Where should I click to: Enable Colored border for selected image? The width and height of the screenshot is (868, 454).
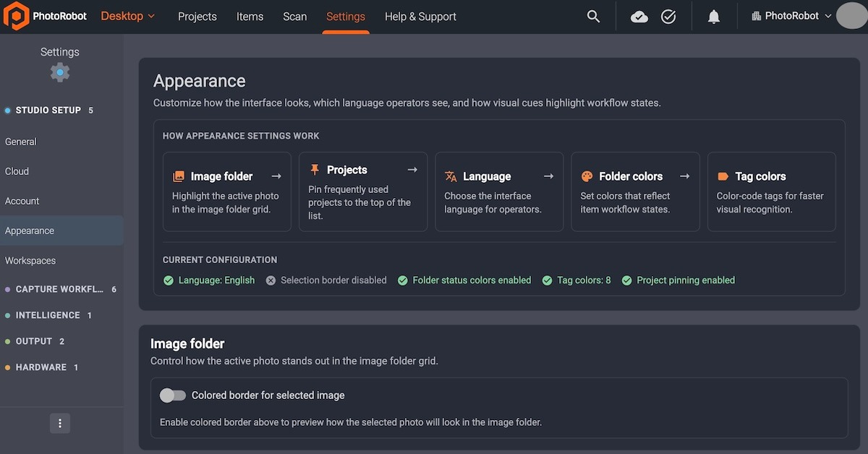point(173,395)
